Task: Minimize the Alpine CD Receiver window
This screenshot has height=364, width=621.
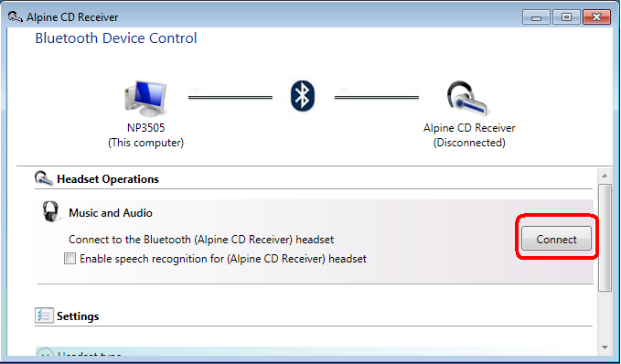Action: click(537, 17)
